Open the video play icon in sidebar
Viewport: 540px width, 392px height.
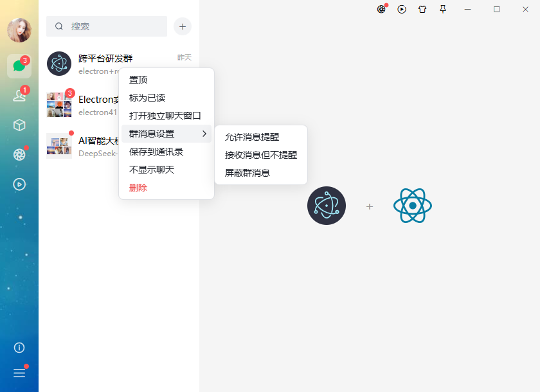[19, 184]
